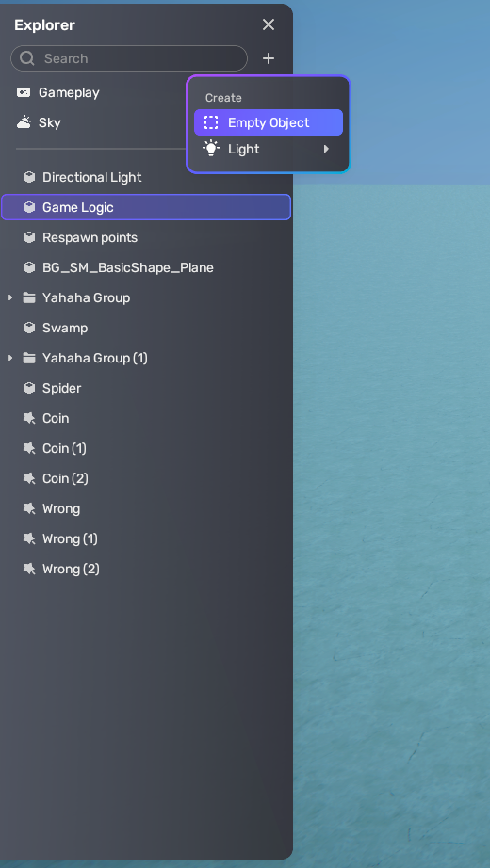Choose Empty Object from Create menu
This screenshot has height=868, width=490.
point(269,122)
